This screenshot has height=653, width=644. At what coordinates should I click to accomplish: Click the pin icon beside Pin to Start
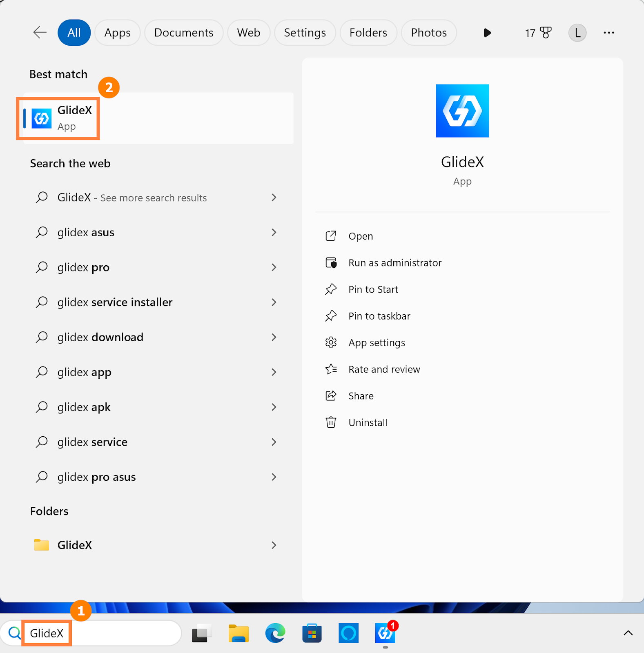(331, 289)
